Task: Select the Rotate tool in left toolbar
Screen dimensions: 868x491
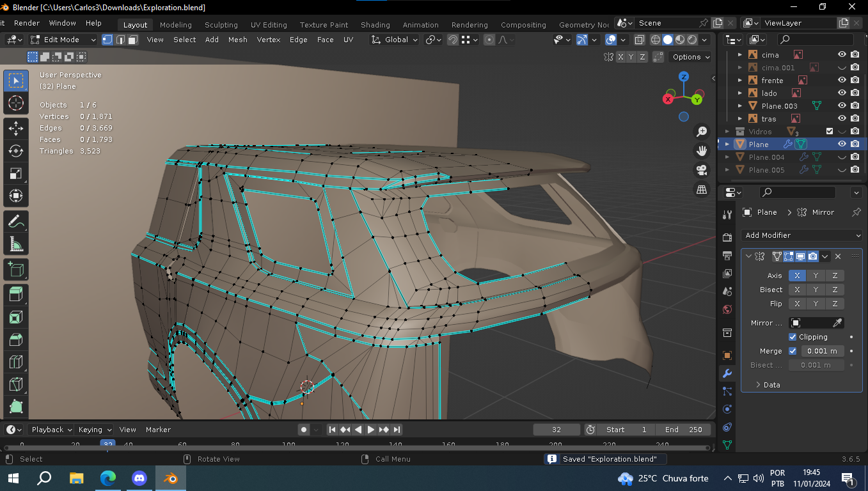Action: click(16, 150)
